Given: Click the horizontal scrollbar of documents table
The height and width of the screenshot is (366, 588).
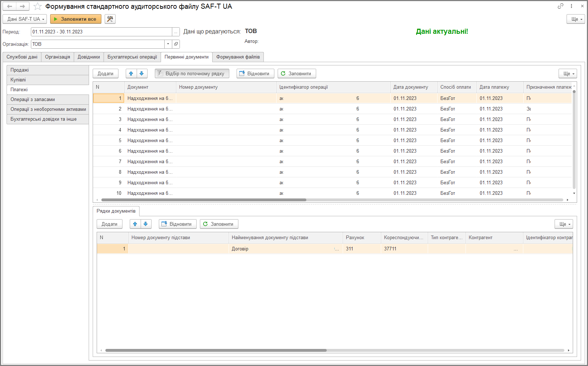Looking at the screenshot, I should click(x=204, y=200).
